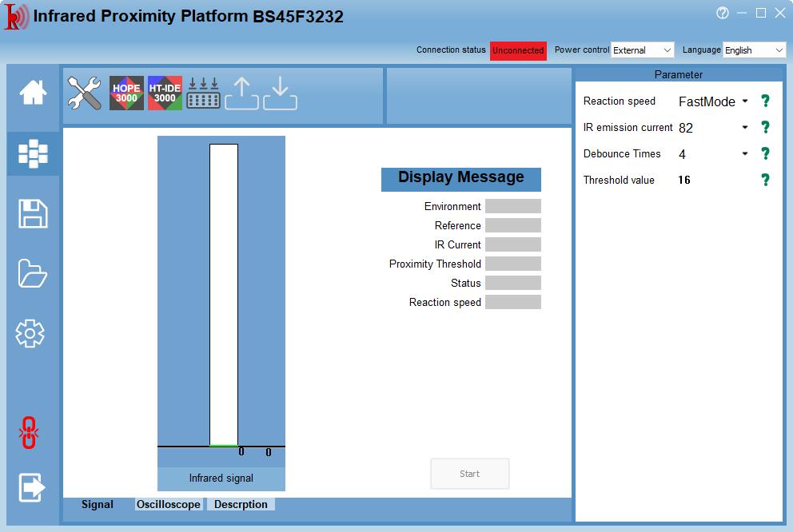Switch to the Descrption tab

(x=241, y=505)
